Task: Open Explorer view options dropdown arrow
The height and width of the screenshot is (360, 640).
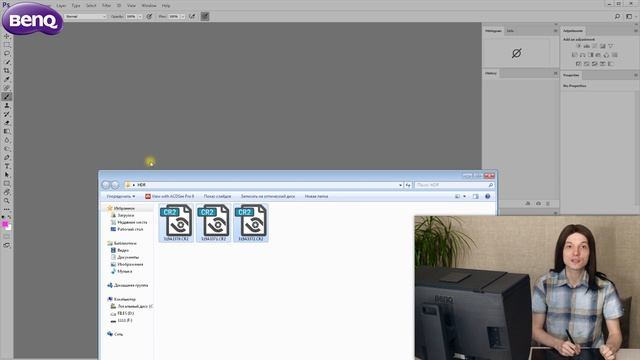Action: [x=464, y=196]
